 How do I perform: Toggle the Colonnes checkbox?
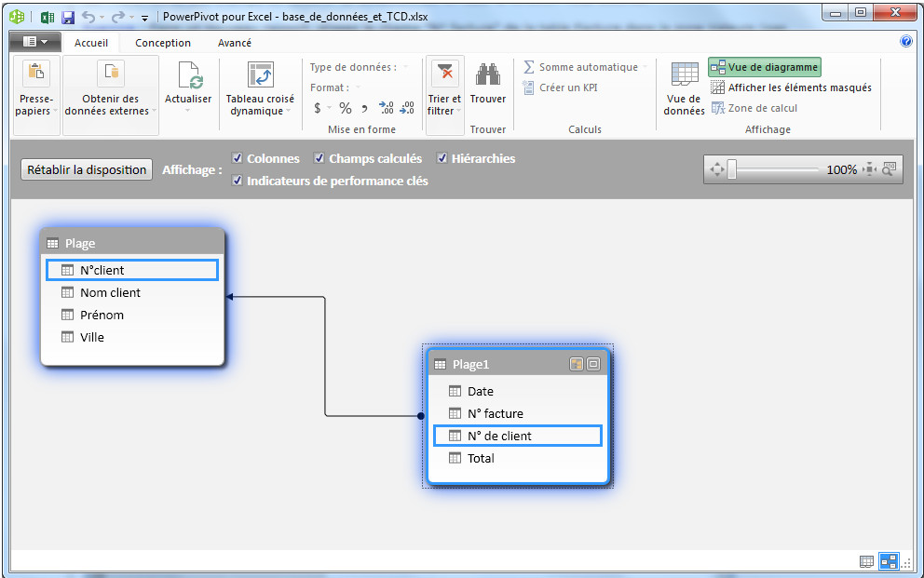coord(237,157)
